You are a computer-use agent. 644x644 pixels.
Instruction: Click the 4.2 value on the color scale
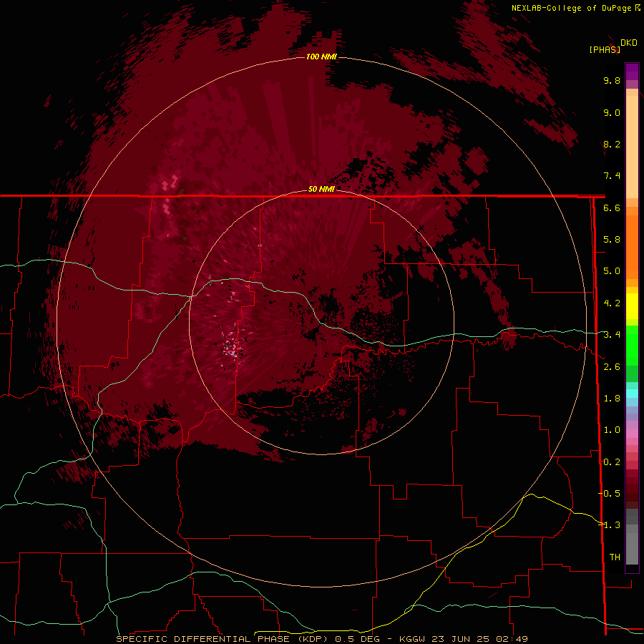click(x=612, y=303)
